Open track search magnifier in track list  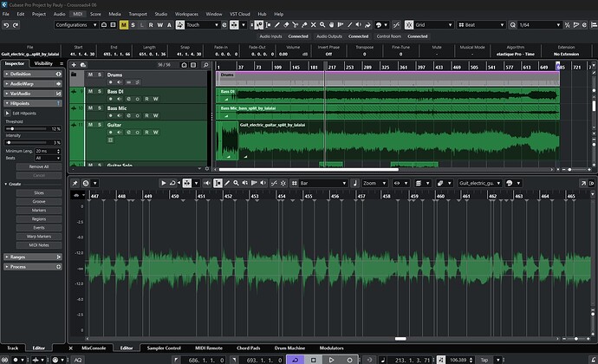[206, 65]
